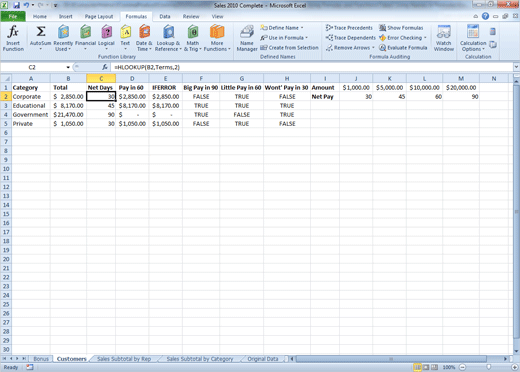
Task: Click the horizontal scrollbar
Action: (391, 359)
